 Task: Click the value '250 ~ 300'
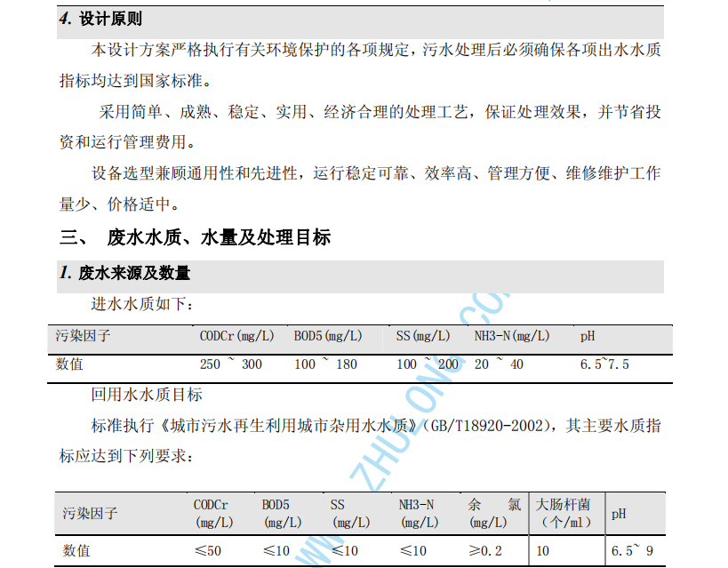[x=231, y=364]
